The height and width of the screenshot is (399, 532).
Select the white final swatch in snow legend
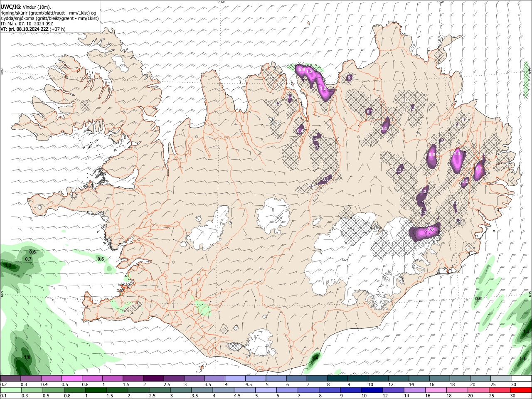point(521,379)
